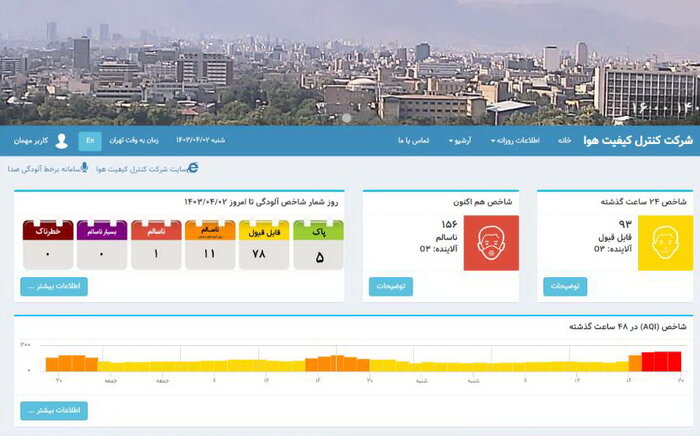Viewport: 700px width, 436px height.
Task: Click توضیحات button under the current index
Action: (x=391, y=287)
